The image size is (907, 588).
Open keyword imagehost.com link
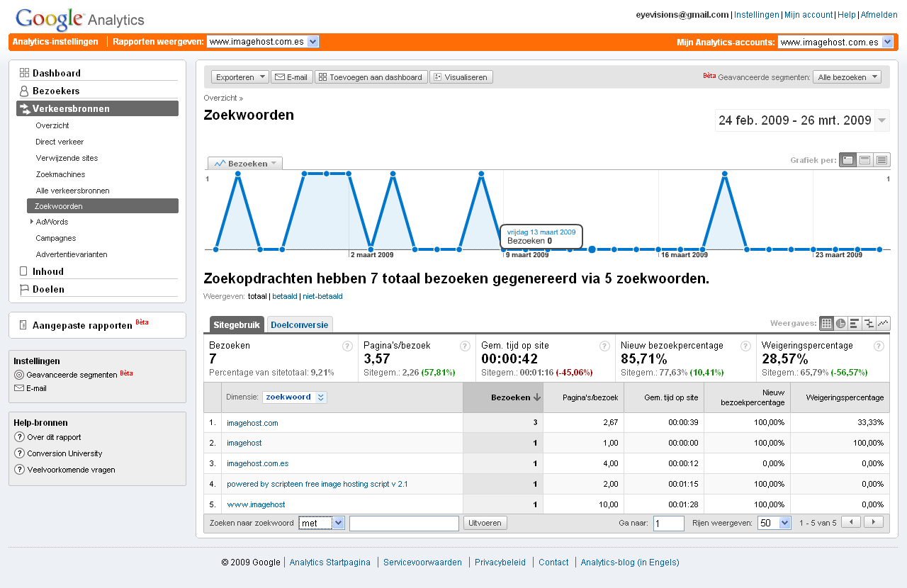(252, 423)
